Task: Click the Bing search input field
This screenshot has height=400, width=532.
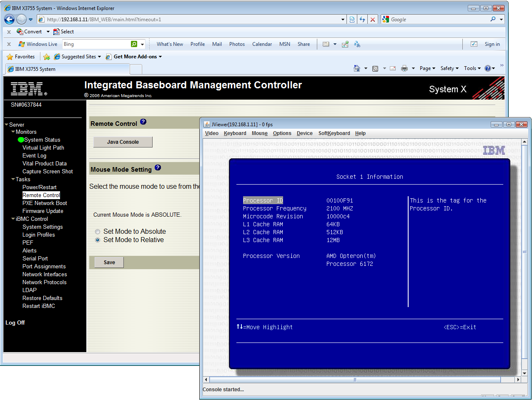Action: 96,44
